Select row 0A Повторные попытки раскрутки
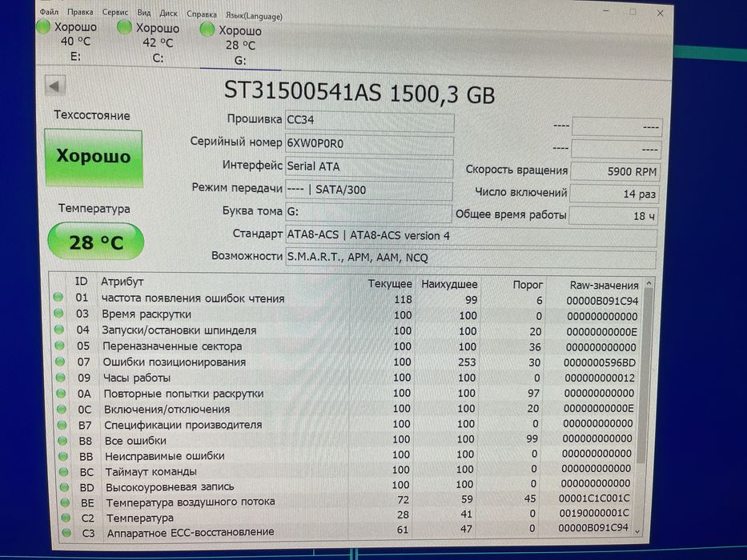Viewport: 747px width, 560px height. pyautogui.click(x=347, y=394)
